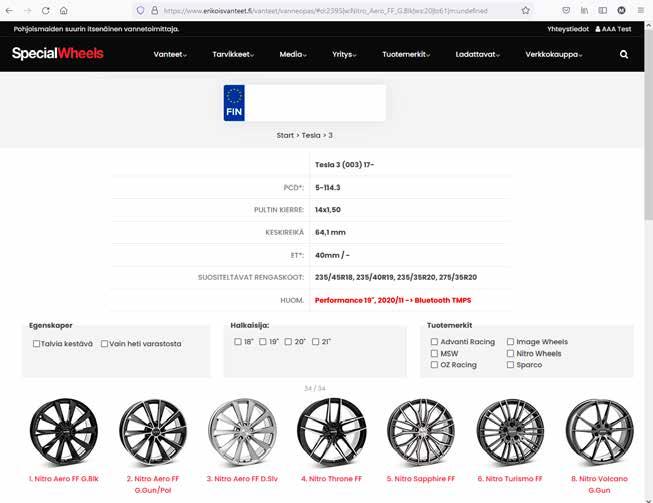Expand the Tuotemerkit menu
The width and height of the screenshot is (653, 503).
click(406, 54)
